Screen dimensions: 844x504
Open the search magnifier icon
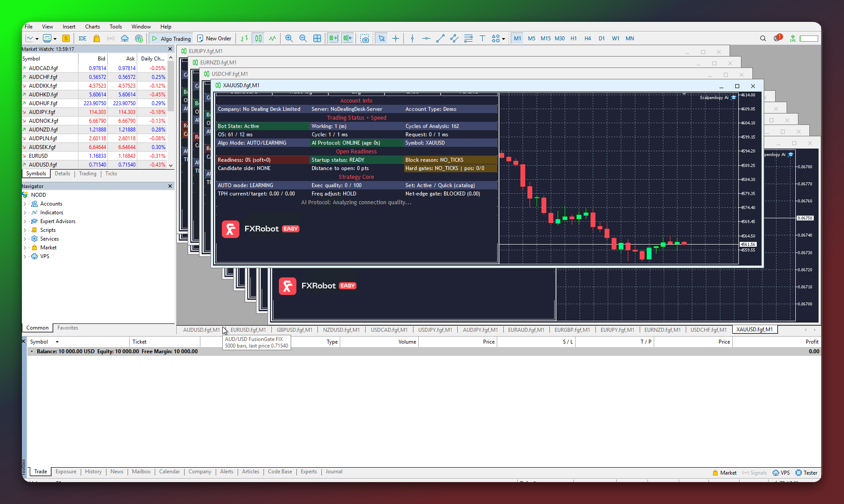coord(763,39)
